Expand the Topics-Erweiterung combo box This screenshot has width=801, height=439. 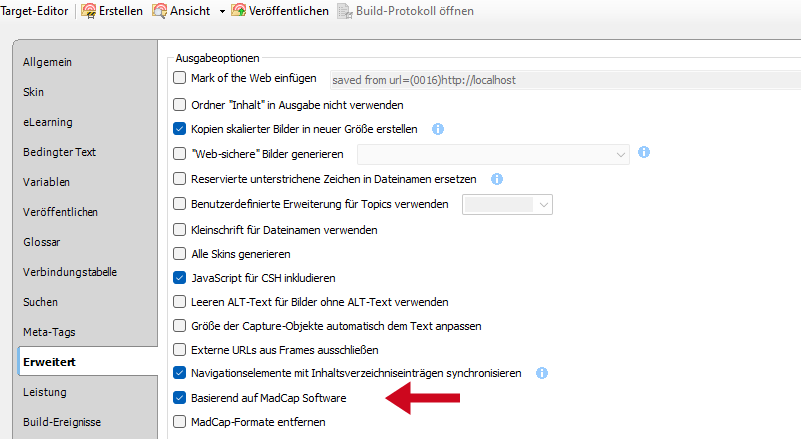(x=544, y=204)
